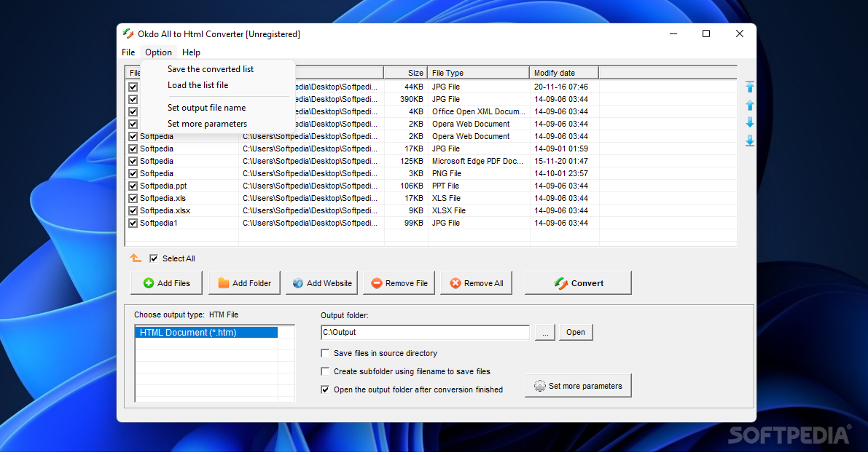The height and width of the screenshot is (455, 868).
Task: Move selected file down one position
Action: pyautogui.click(x=749, y=122)
